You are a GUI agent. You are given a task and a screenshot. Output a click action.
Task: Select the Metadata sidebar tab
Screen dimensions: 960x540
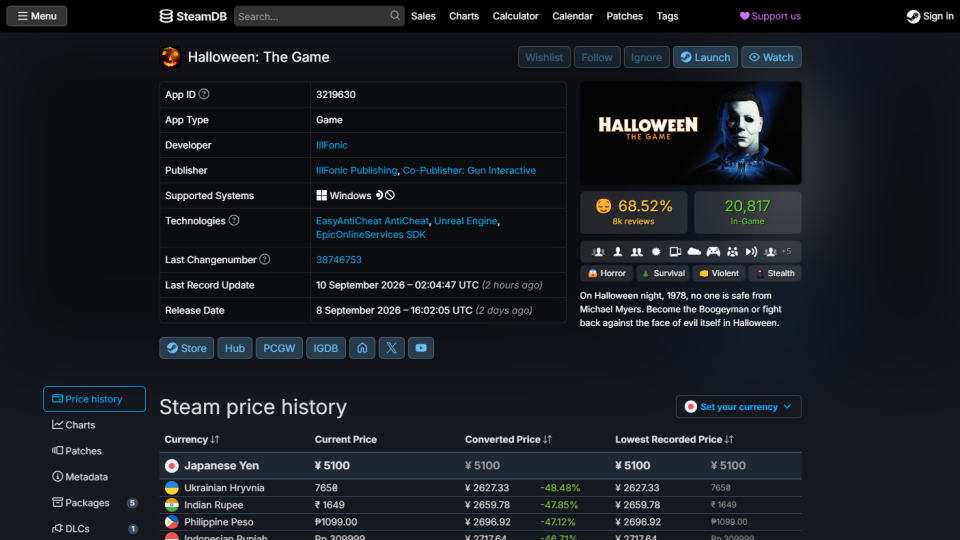pyautogui.click(x=94, y=476)
